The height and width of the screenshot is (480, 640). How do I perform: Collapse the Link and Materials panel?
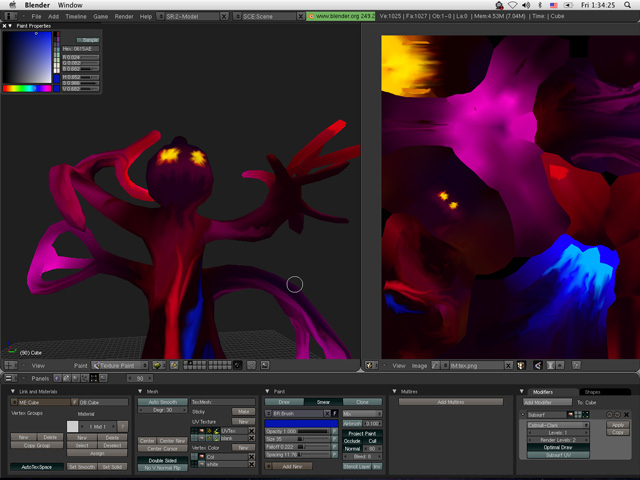coord(13,391)
